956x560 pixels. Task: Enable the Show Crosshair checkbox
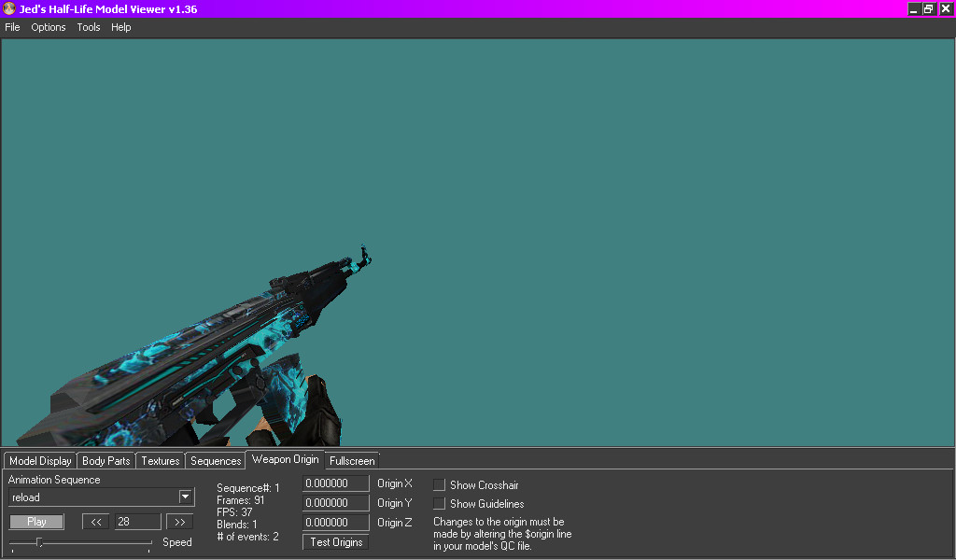click(x=439, y=484)
